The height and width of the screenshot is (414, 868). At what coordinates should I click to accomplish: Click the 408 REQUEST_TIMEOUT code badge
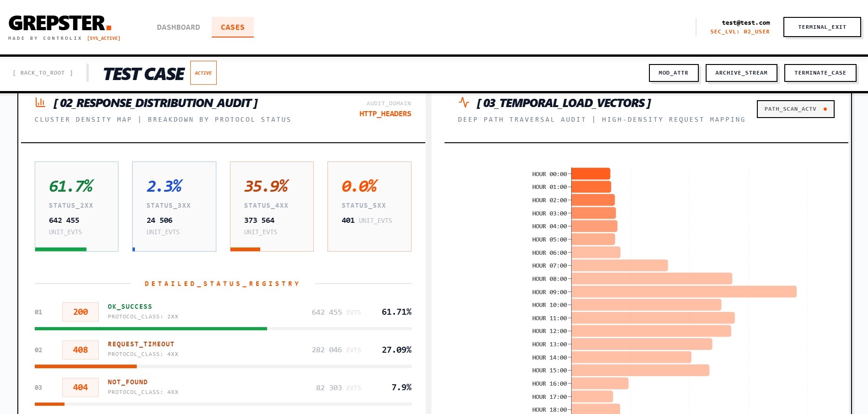tap(80, 350)
